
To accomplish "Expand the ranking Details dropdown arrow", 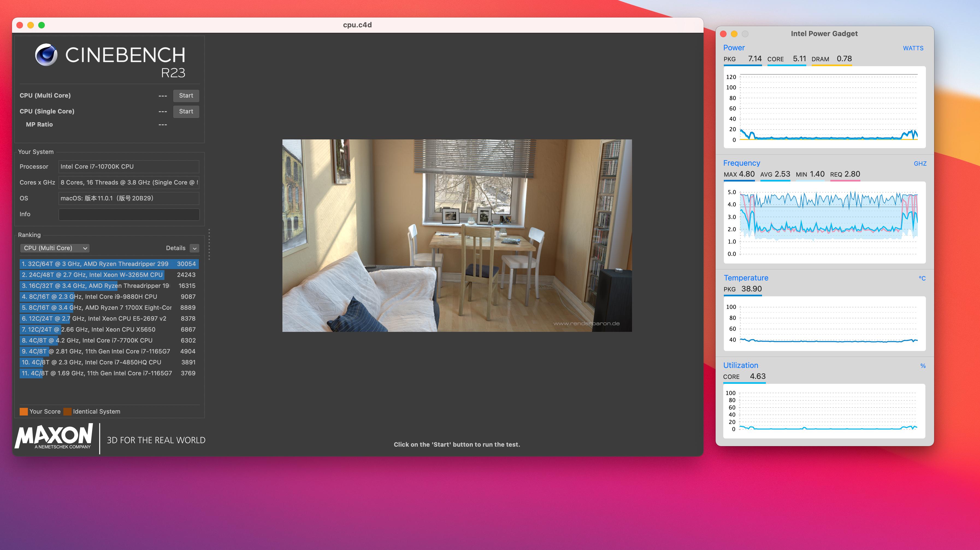I will (194, 248).
